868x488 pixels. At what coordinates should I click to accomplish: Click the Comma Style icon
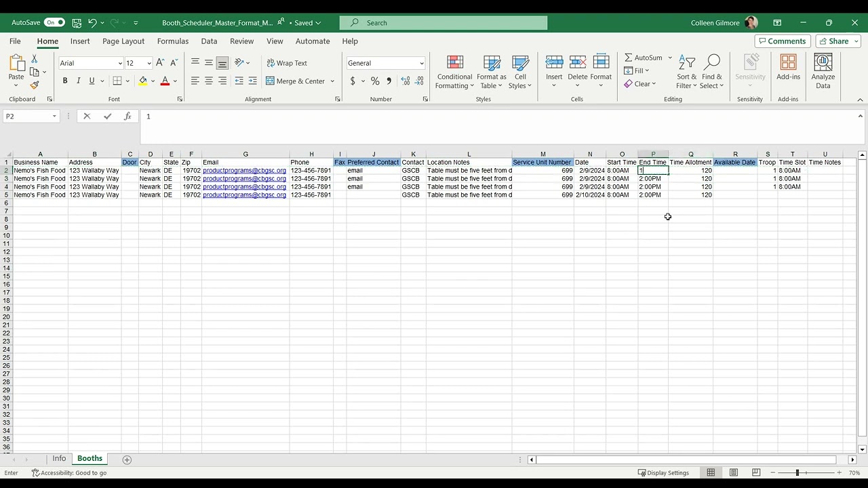[389, 81]
